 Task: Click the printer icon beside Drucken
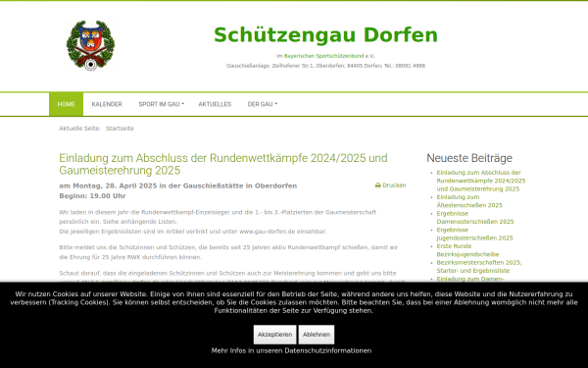(x=377, y=185)
